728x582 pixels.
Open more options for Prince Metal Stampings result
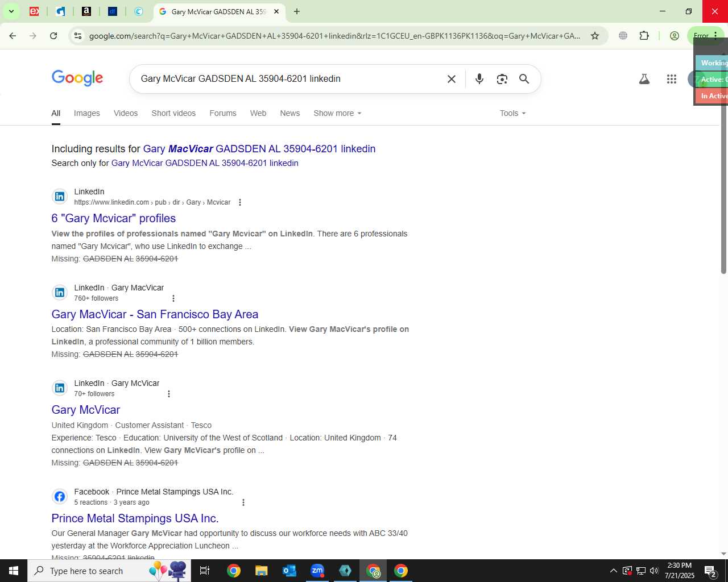coord(243,502)
